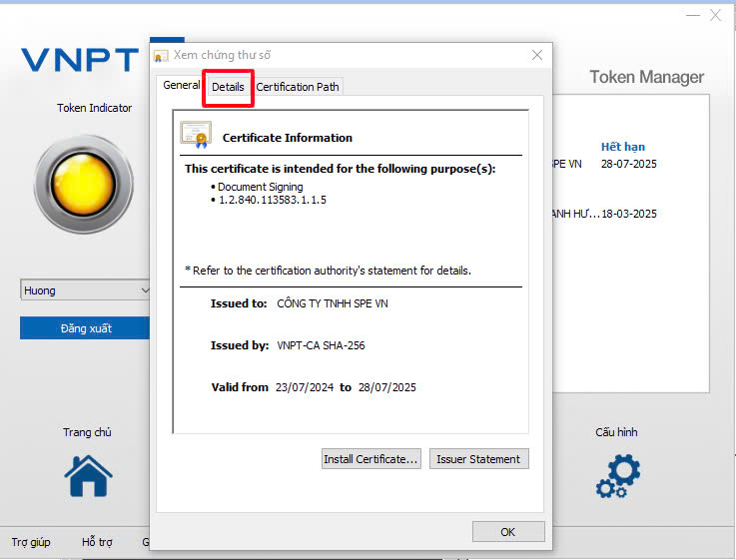
Task: Click the Trang chủ label
Action: coord(87,432)
